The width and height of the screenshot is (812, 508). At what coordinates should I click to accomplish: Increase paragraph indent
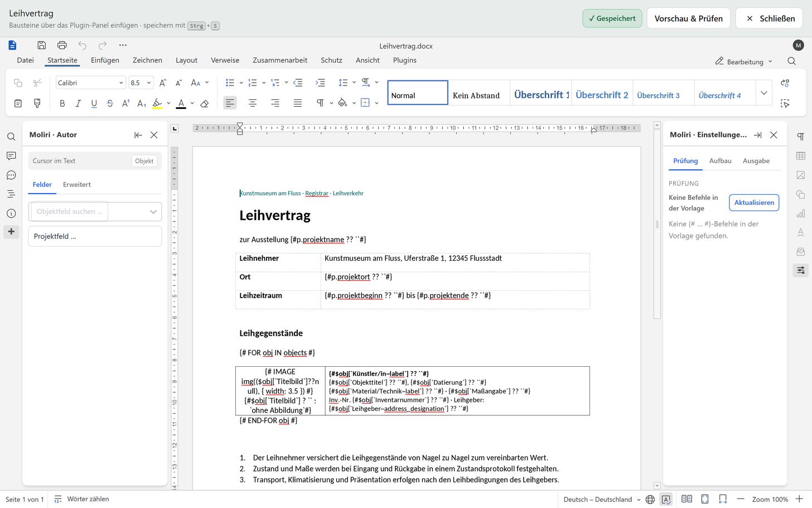[x=320, y=83]
